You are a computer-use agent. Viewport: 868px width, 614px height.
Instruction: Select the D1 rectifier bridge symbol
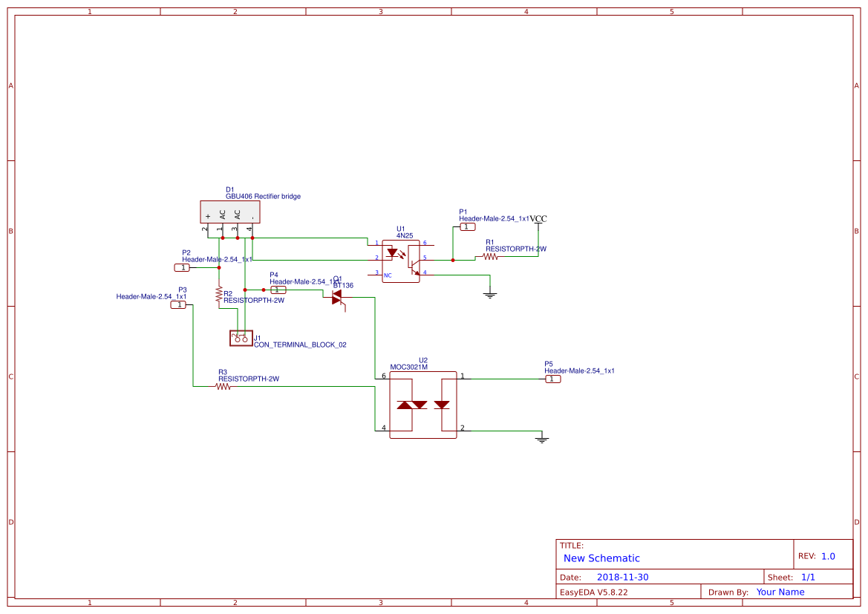229,212
